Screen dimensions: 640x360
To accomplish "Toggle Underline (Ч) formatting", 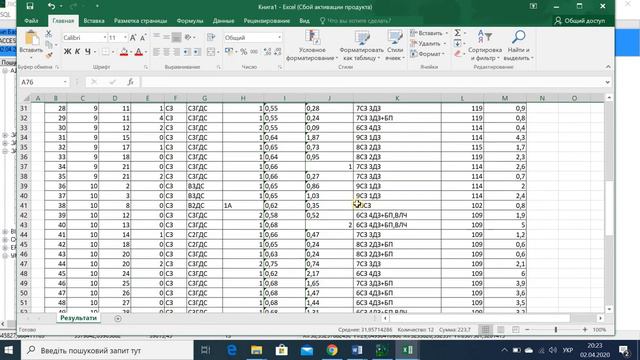I will pos(87,52).
